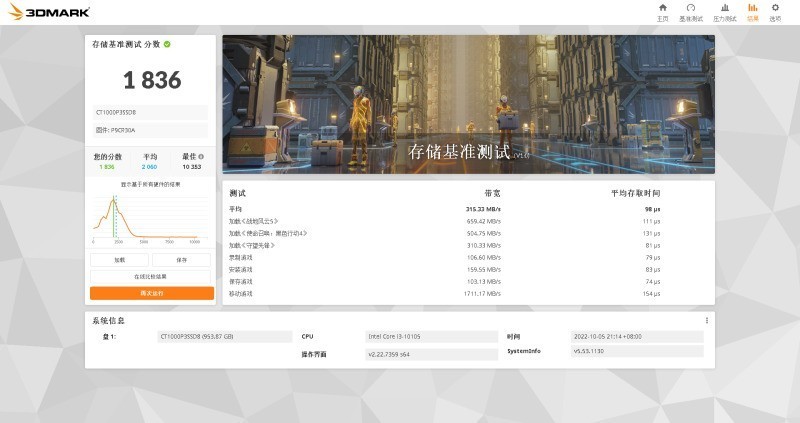800x423 pixels.
Task: Click the 时间 field 2022-10-05 21:14
Action: (637, 337)
